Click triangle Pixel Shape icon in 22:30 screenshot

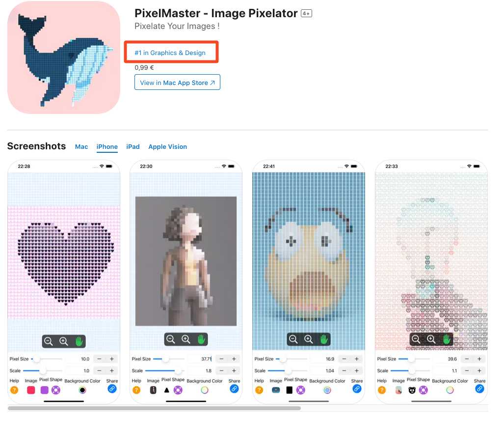click(166, 390)
